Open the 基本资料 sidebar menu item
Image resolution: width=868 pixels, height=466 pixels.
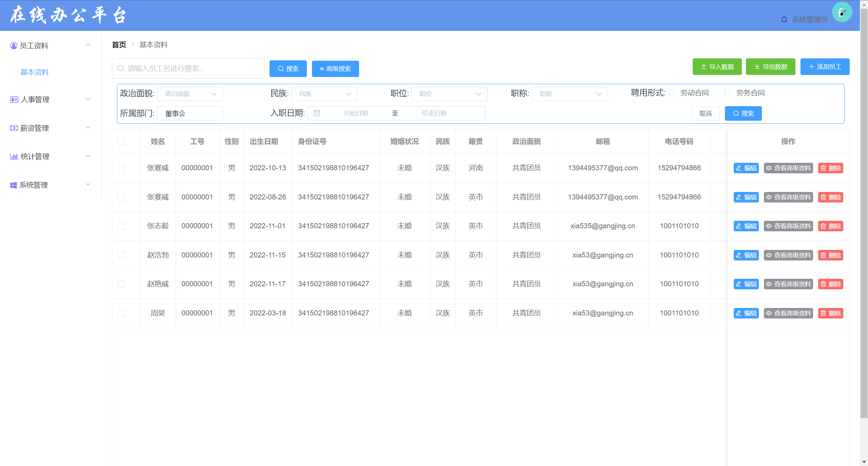(35, 72)
